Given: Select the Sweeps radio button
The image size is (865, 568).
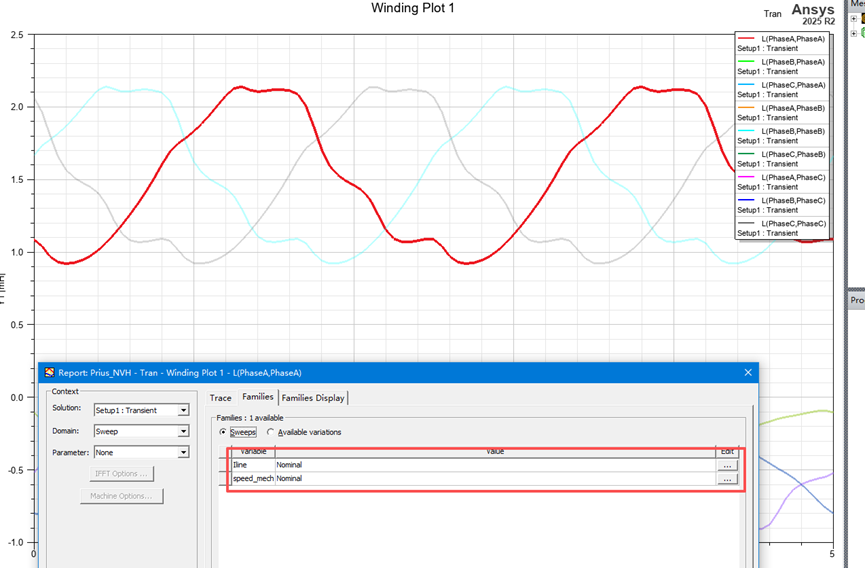Looking at the screenshot, I should (223, 432).
